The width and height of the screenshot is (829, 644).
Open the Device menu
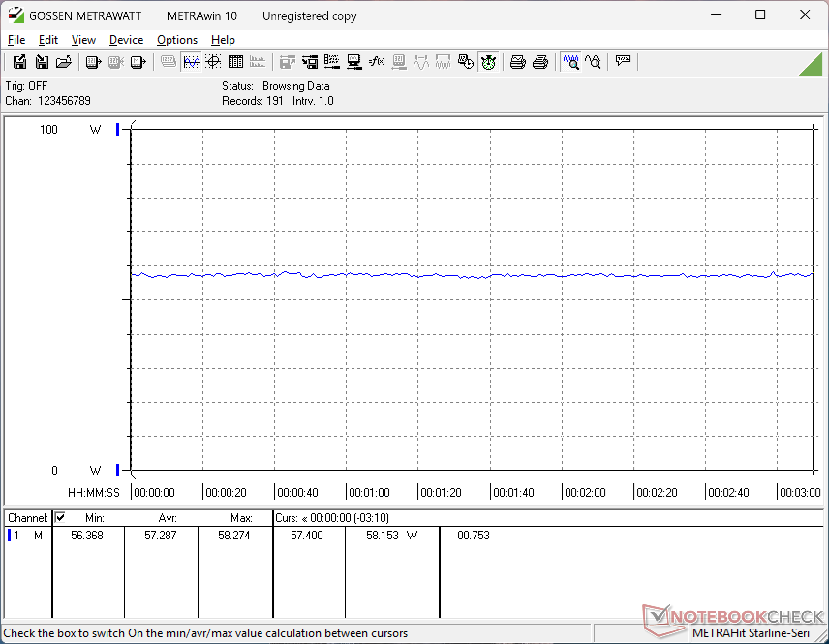coord(126,40)
